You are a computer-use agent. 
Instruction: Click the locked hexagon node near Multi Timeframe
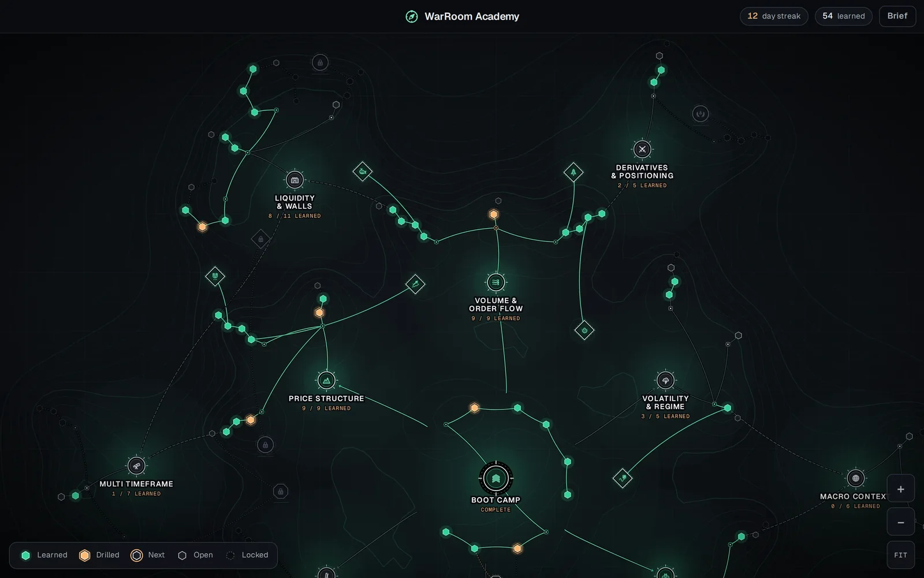pos(281,491)
